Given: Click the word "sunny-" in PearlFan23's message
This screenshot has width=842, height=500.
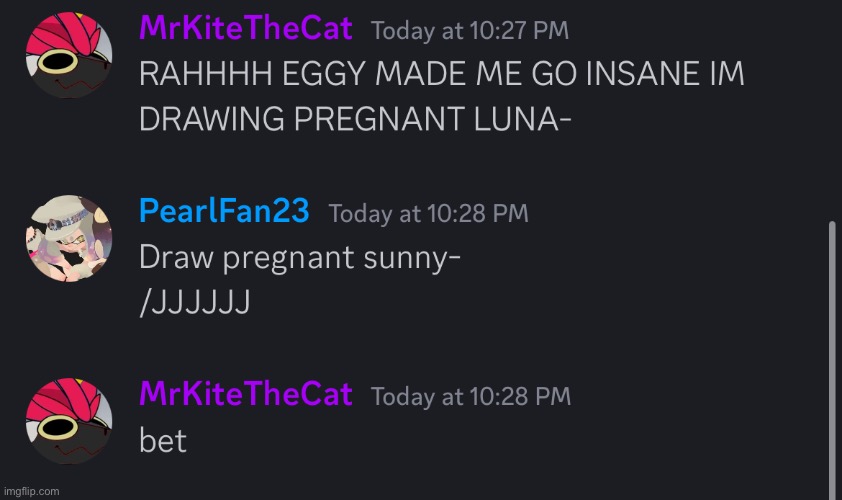Looking at the screenshot, I should click(410, 258).
